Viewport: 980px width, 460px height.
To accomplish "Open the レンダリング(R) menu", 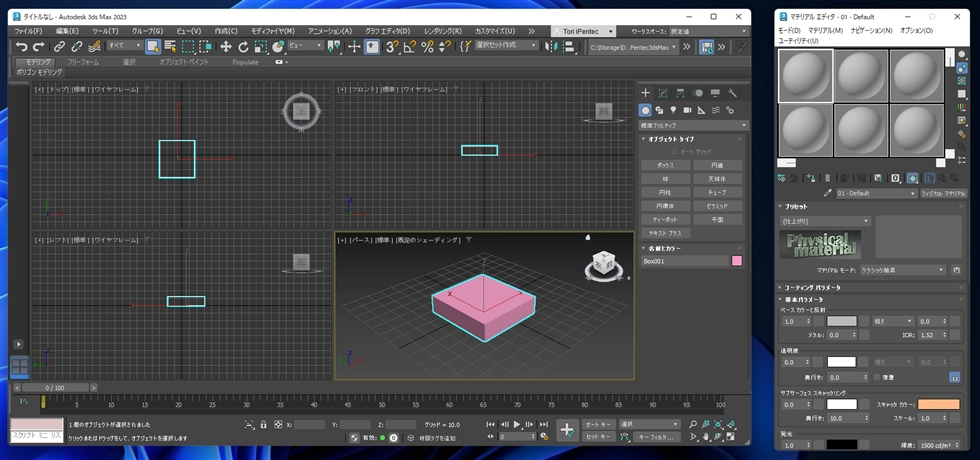I will point(442,31).
